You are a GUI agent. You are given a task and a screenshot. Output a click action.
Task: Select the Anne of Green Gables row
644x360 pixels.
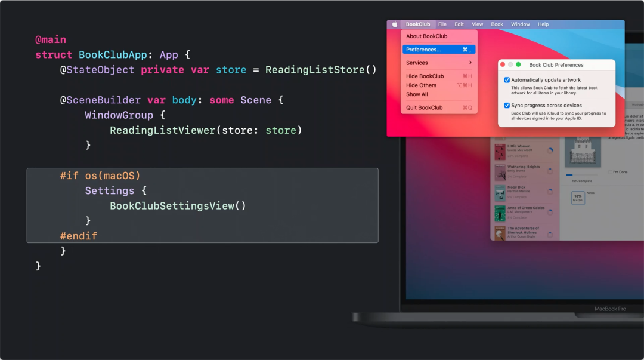[525, 213]
